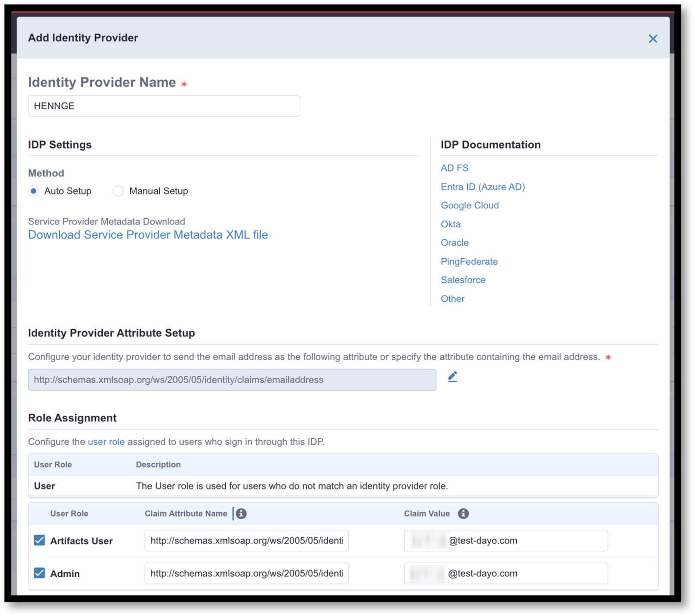
Task: Open Entra ID (Azure AD) documentation
Action: pos(482,187)
